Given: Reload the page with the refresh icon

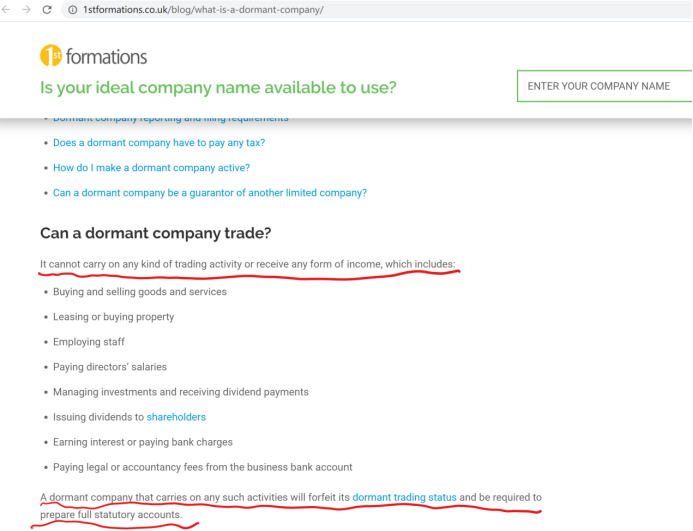Looking at the screenshot, I should click(47, 9).
